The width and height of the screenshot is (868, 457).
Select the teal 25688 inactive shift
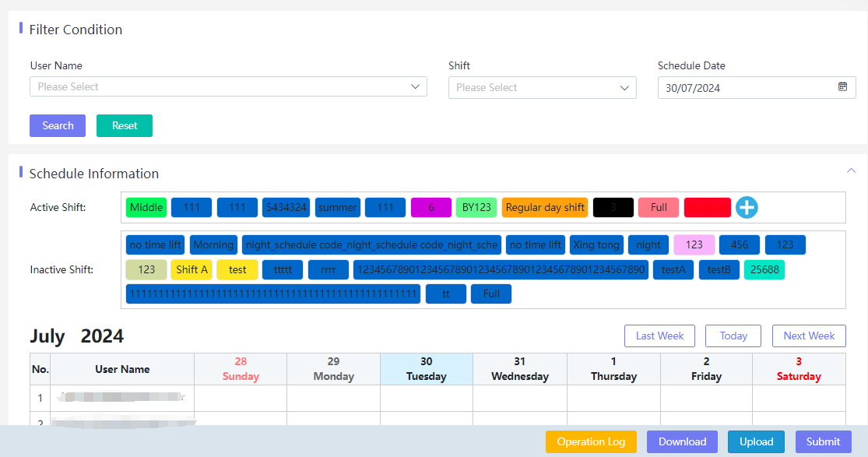pos(764,270)
